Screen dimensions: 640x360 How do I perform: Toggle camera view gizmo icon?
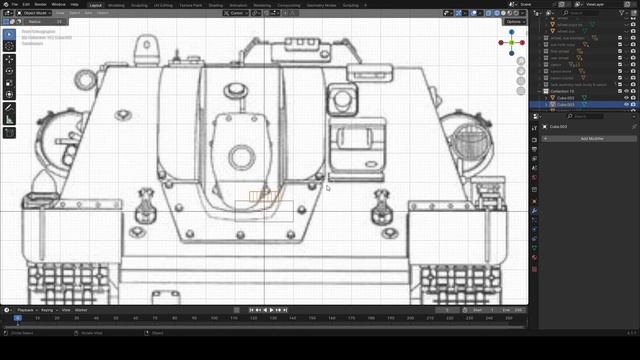(x=521, y=81)
